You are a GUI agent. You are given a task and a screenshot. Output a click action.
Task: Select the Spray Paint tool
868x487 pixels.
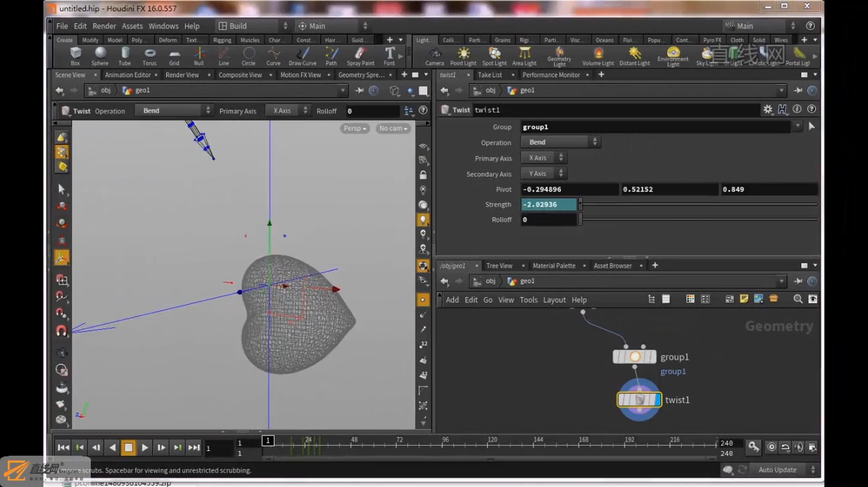(361, 56)
